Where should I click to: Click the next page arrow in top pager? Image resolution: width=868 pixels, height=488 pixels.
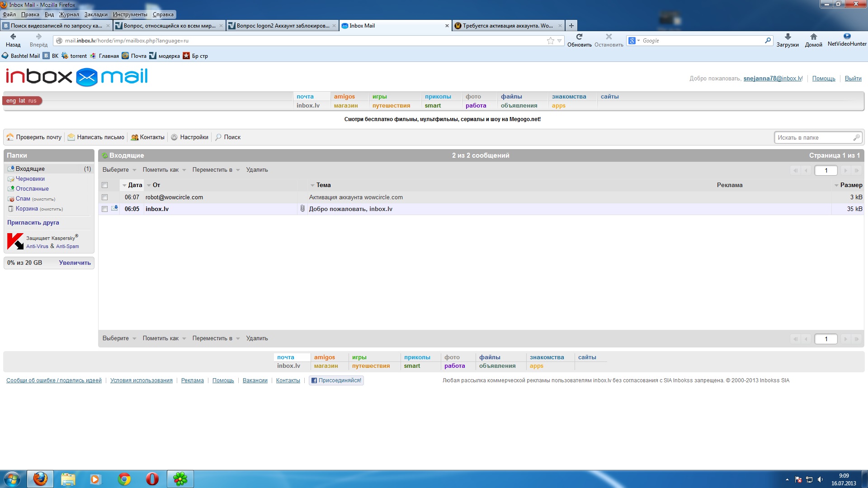pyautogui.click(x=845, y=170)
